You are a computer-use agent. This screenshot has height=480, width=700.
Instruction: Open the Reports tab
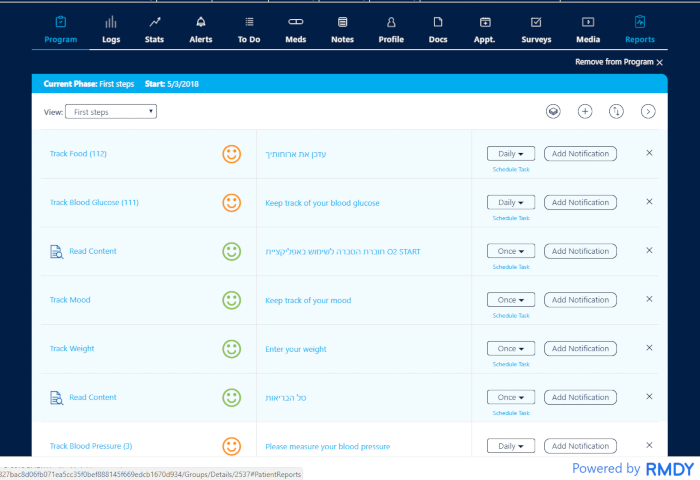point(640,29)
